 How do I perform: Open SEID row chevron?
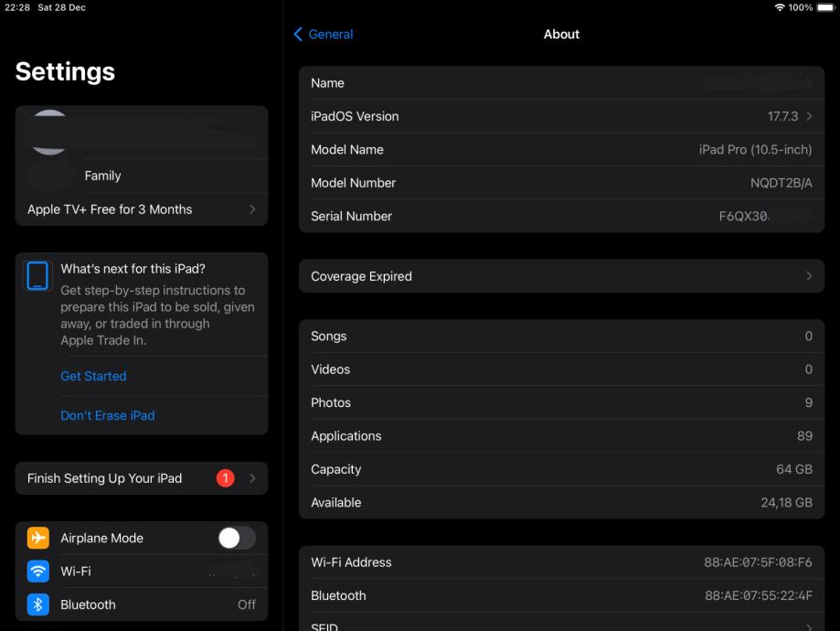tap(809, 626)
